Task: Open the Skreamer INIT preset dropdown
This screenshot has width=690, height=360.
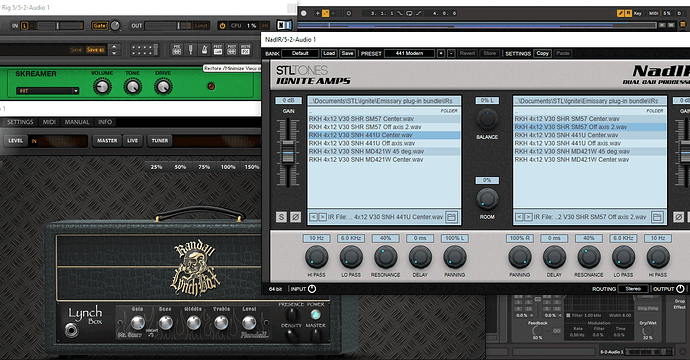Action: click(47, 91)
